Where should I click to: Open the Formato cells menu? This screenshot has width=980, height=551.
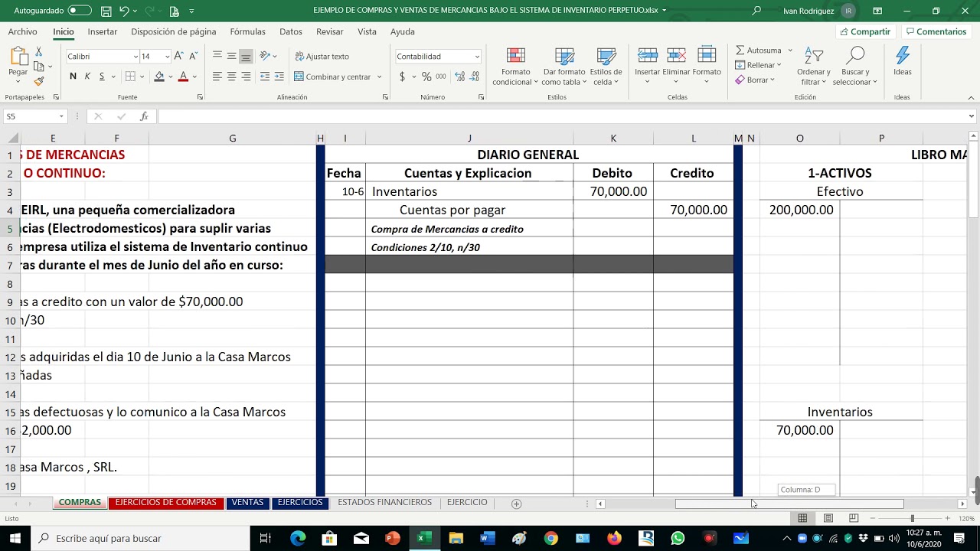707,65
